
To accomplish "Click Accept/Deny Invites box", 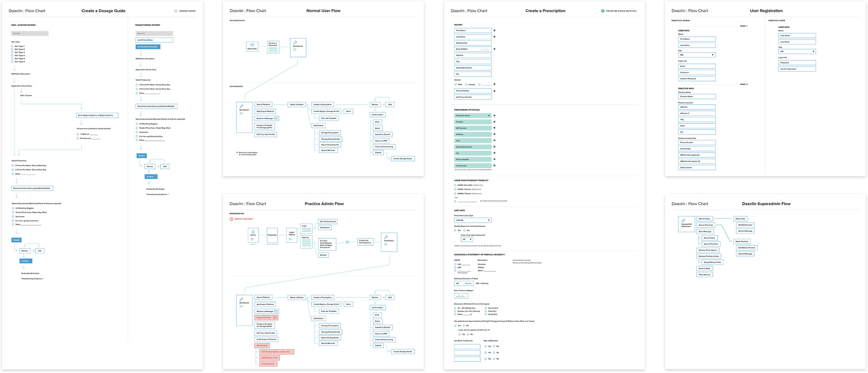I will [712, 263].
